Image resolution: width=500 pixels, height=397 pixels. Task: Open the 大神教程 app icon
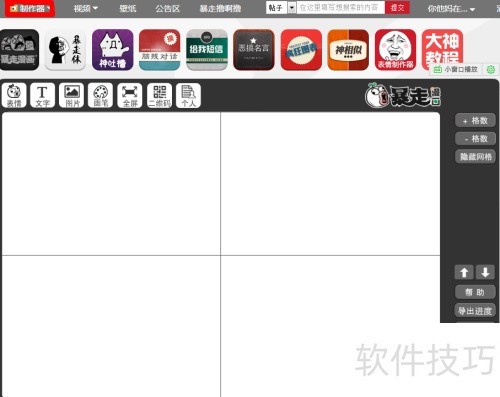pos(442,47)
